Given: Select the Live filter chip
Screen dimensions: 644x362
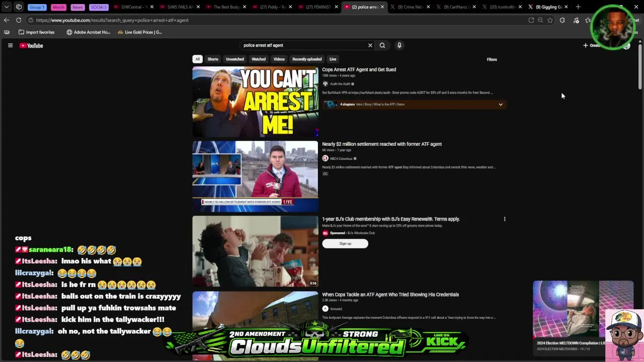Looking at the screenshot, I should pos(333,59).
